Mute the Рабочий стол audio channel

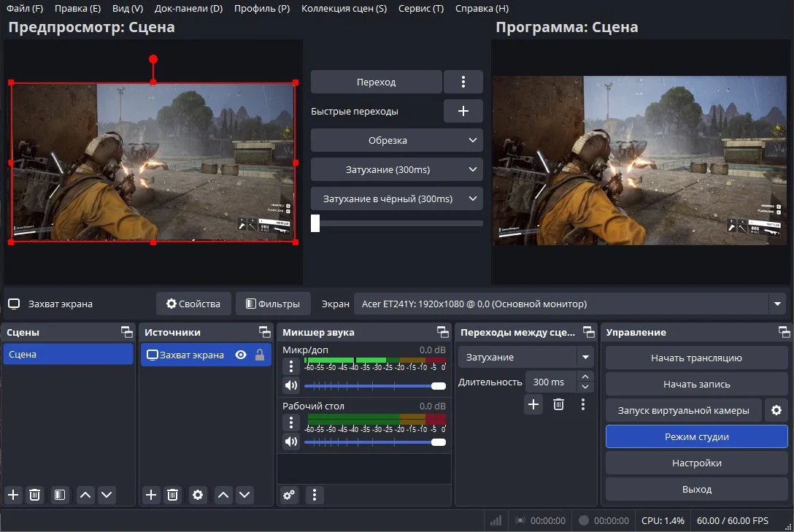pos(290,442)
